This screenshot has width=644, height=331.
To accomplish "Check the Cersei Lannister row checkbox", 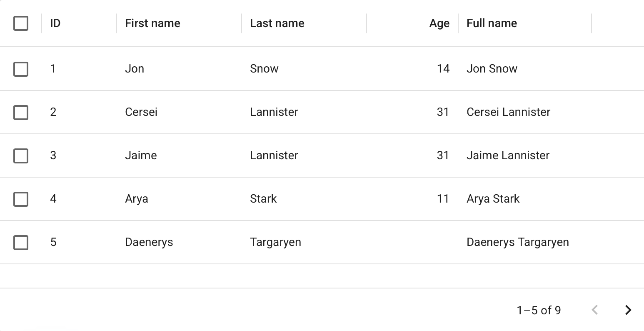I will 21,112.
